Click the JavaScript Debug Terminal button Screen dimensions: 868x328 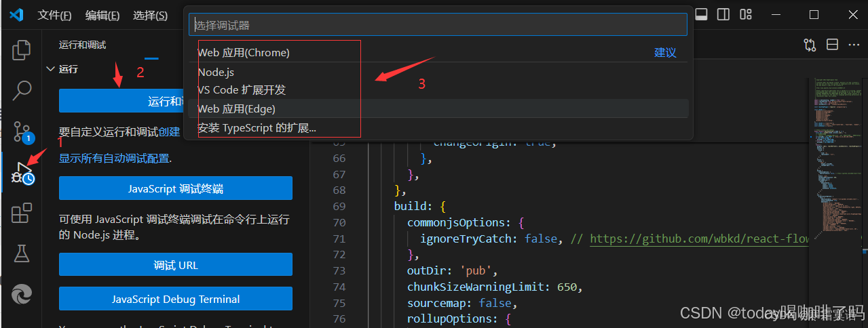click(x=176, y=299)
